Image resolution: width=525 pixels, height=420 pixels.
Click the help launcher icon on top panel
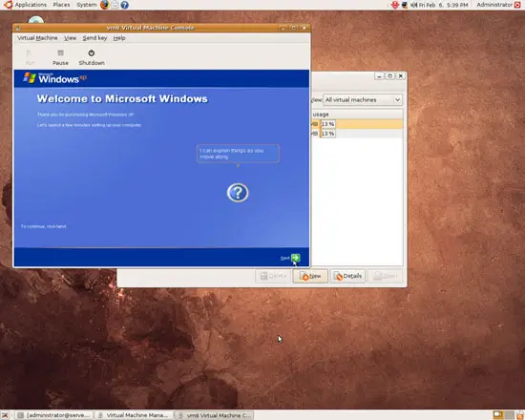click(x=124, y=5)
